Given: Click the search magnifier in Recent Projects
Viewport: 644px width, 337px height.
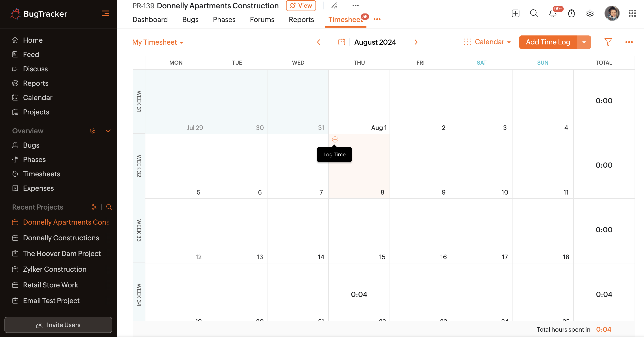Looking at the screenshot, I should (x=109, y=207).
